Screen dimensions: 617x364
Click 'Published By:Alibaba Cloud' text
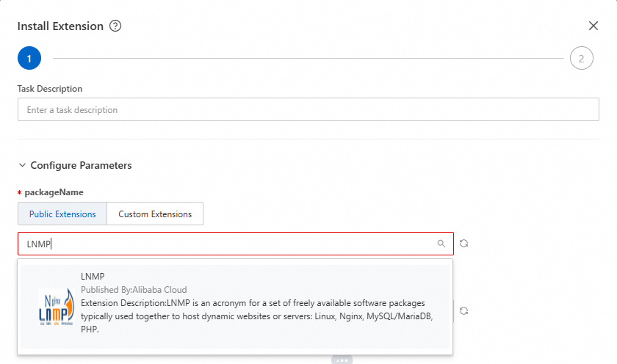(134, 290)
